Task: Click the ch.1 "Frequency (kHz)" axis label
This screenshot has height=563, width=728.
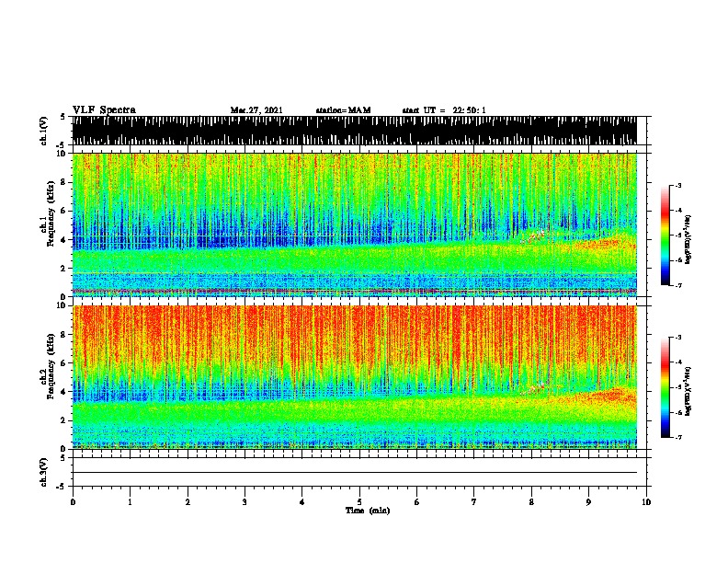Action: [51, 213]
